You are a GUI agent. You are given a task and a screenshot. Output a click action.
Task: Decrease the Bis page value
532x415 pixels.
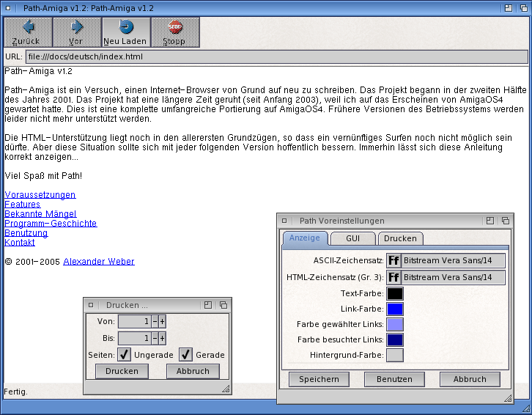tap(155, 338)
